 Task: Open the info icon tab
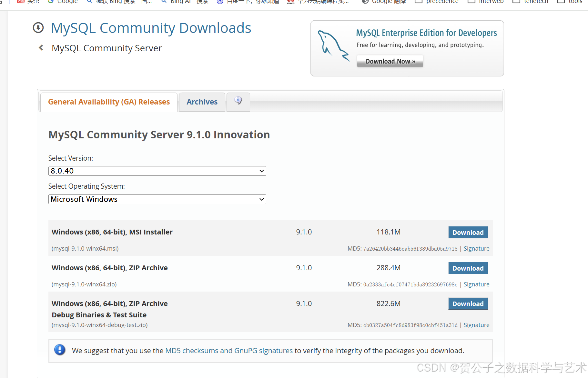(x=238, y=101)
